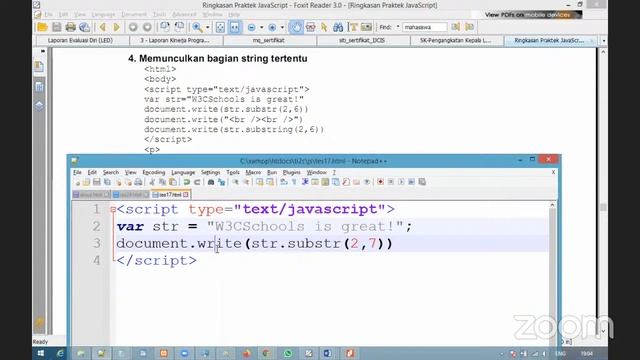Open the dropdown beside Foxit zoom in icon

pos(282,27)
